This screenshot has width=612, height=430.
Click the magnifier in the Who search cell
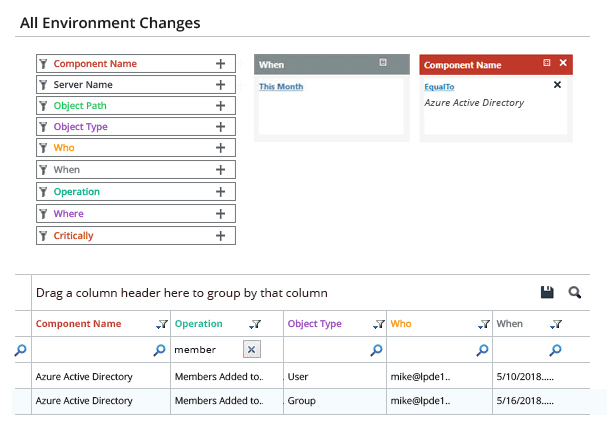click(482, 350)
